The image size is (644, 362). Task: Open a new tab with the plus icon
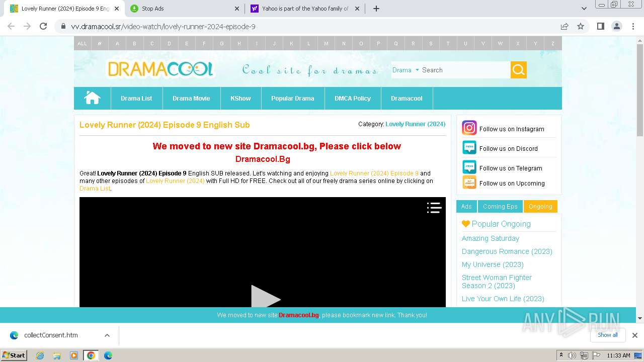(376, 9)
